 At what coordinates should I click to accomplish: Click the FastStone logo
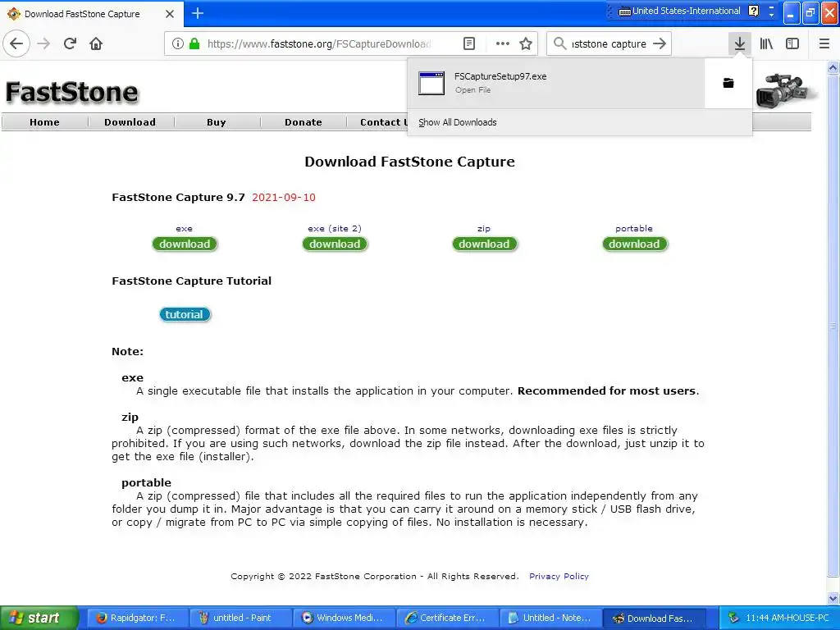point(72,92)
